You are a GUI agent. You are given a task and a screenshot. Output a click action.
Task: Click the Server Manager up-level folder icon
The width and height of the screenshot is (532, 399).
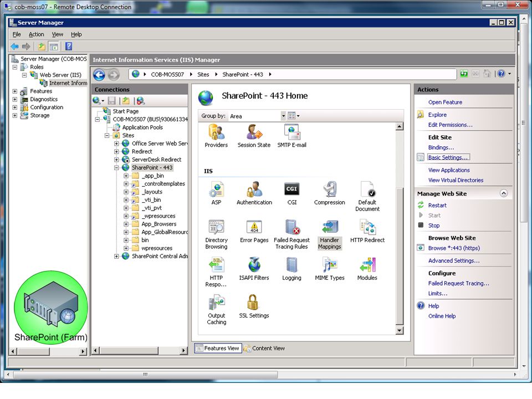(x=42, y=47)
